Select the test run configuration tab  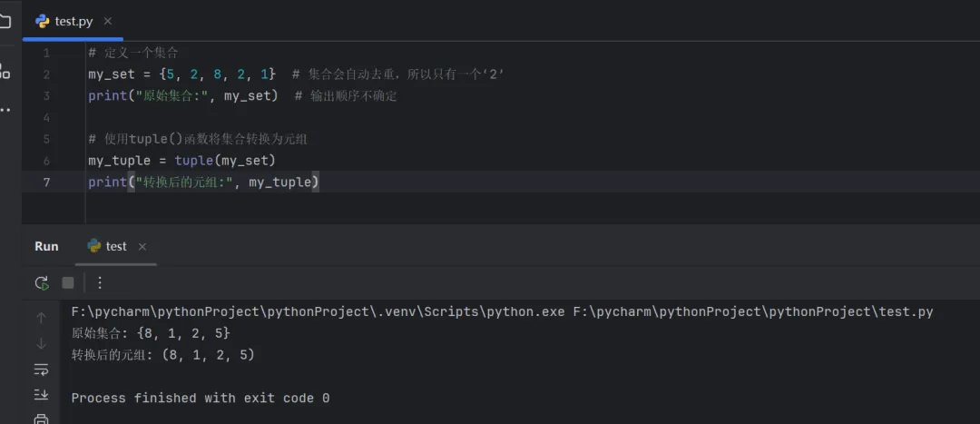coord(107,246)
